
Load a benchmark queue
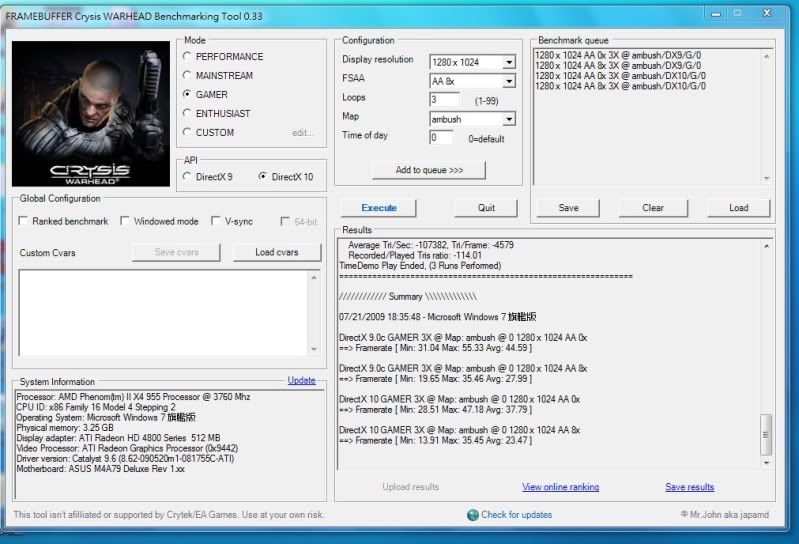(738, 208)
